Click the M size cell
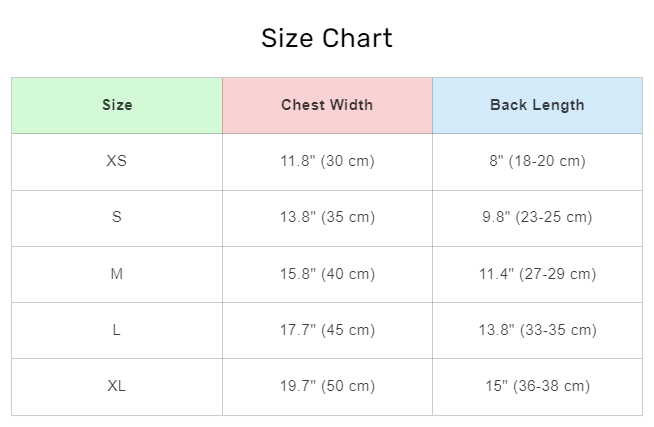 [117, 274]
